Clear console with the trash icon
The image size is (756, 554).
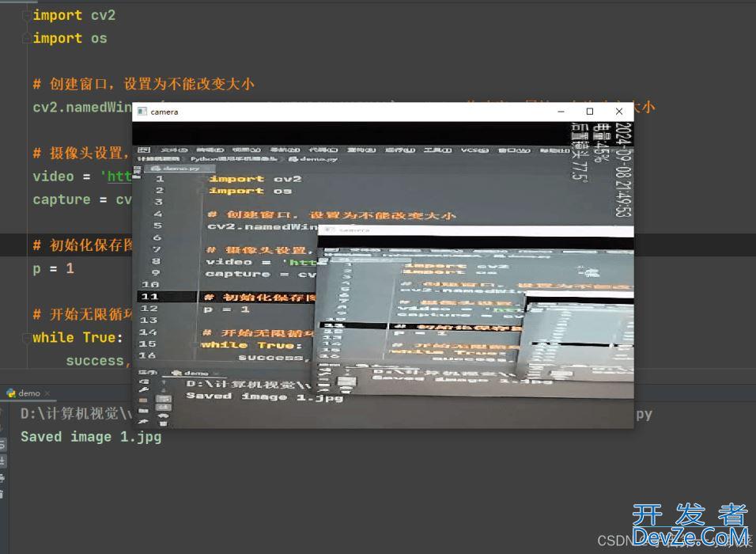[2, 494]
